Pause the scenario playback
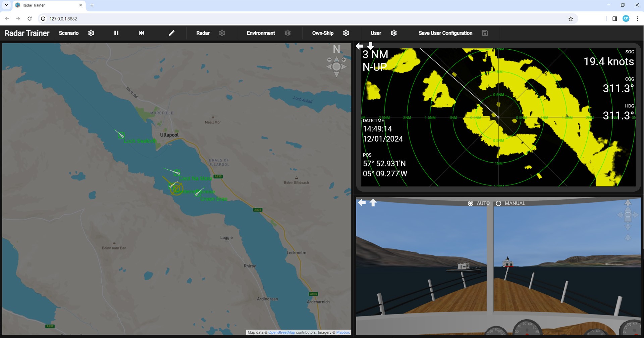644x338 pixels. pyautogui.click(x=116, y=33)
